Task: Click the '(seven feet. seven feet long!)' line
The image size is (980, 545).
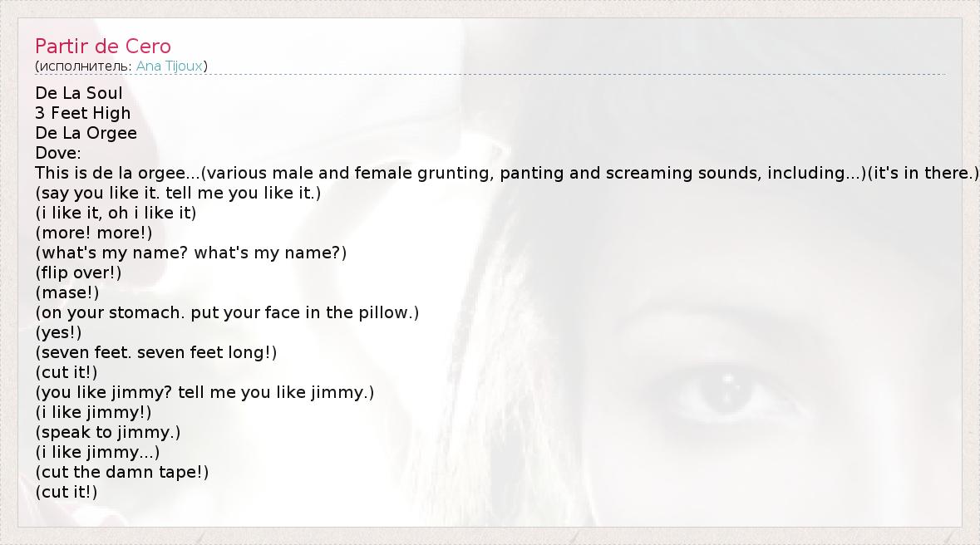Action: tap(156, 352)
